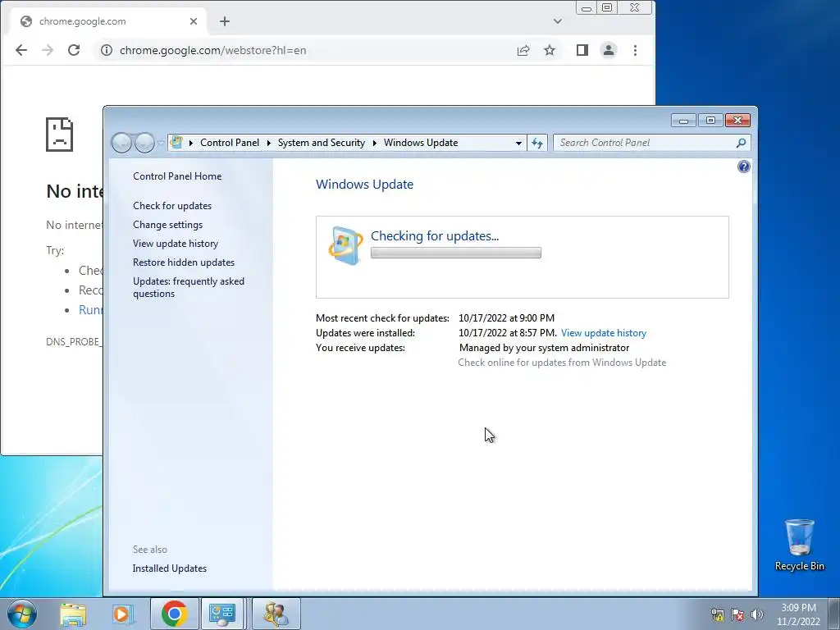The width and height of the screenshot is (840, 630).
Task: Click Check for updates in sidebar
Action: 172,206
